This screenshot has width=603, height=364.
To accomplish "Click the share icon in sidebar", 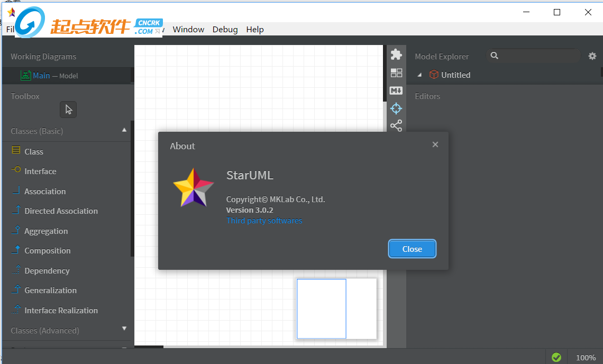I will click(396, 125).
